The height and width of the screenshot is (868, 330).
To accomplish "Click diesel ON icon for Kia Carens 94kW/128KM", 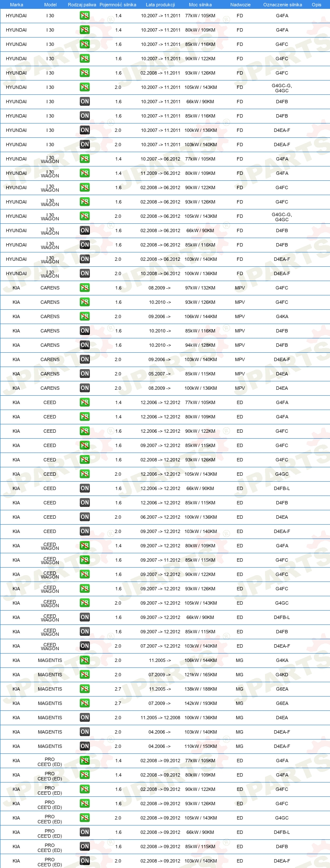I will pos(84,345).
